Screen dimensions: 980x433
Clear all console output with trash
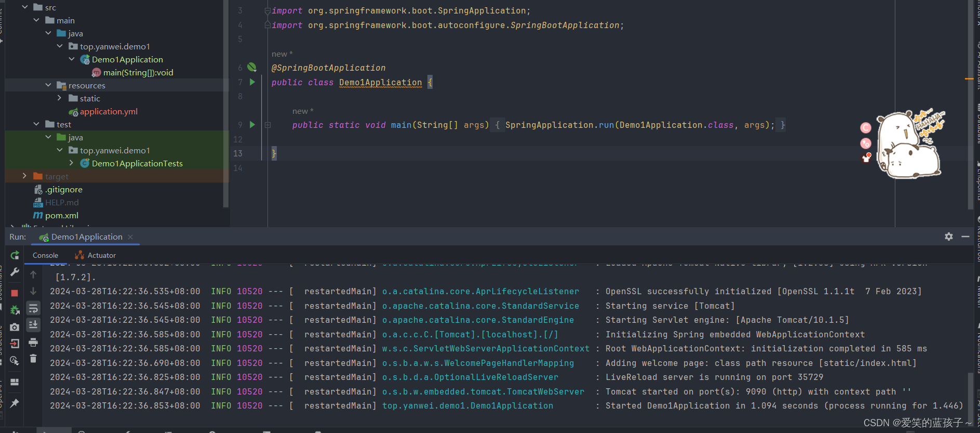click(x=33, y=359)
